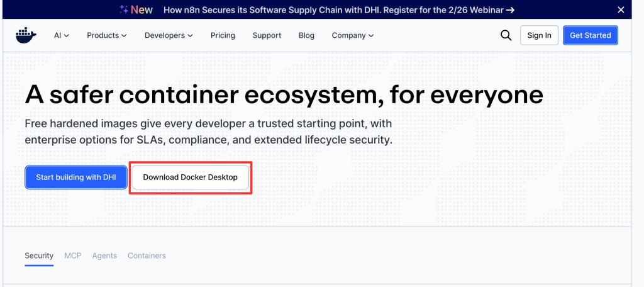Click the Sign In button

pyautogui.click(x=539, y=35)
